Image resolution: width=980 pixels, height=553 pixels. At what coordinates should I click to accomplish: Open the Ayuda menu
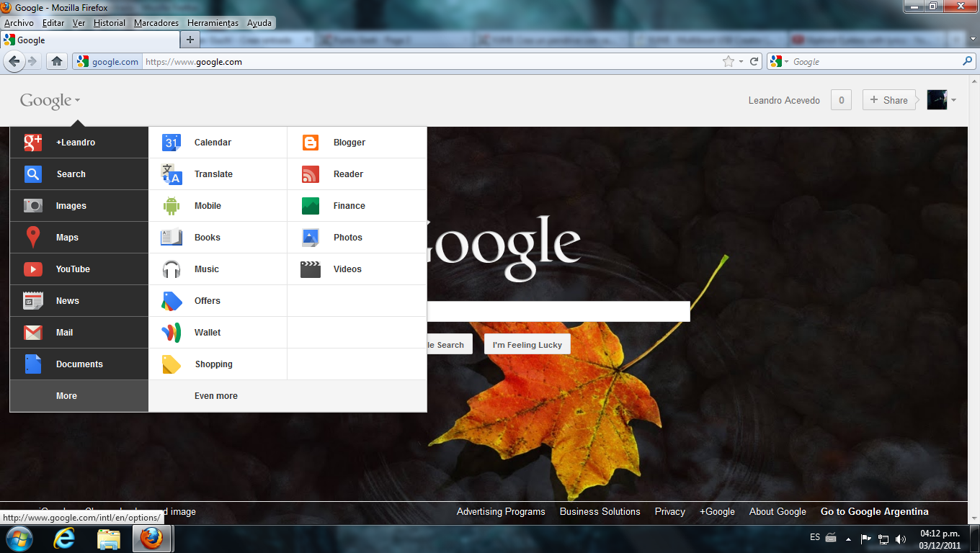(x=259, y=23)
